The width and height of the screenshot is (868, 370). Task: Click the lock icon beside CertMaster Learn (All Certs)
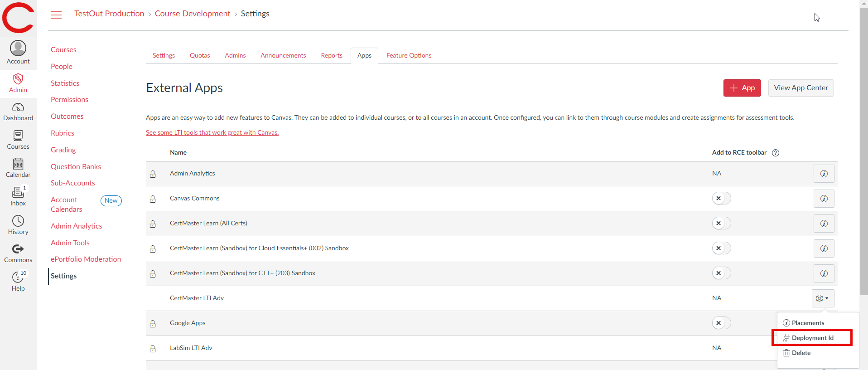pyautogui.click(x=153, y=224)
